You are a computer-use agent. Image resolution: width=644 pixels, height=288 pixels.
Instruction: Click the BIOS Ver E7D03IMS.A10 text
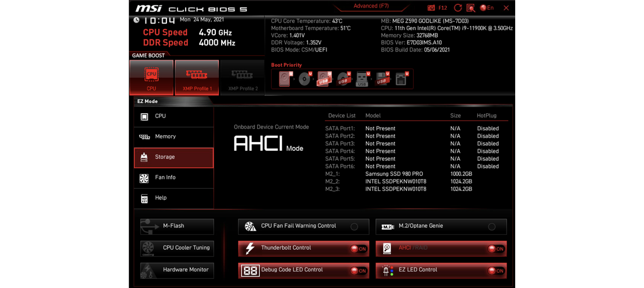coord(412,43)
